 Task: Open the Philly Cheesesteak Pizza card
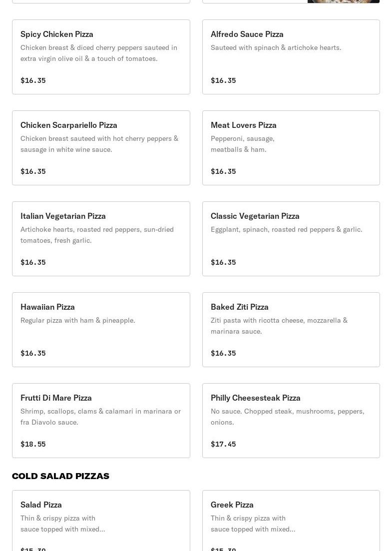click(x=291, y=421)
